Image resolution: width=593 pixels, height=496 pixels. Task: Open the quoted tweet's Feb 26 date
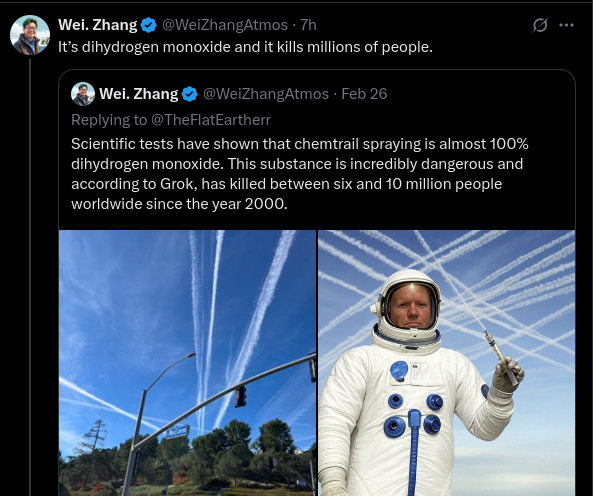tap(364, 94)
